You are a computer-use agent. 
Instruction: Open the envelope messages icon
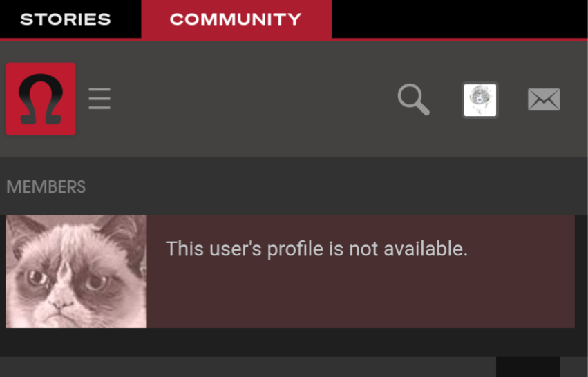point(544,99)
